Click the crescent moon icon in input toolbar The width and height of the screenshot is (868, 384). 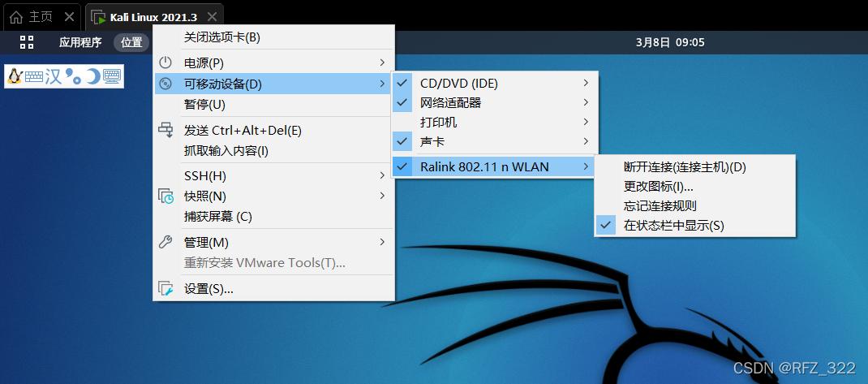coord(93,76)
